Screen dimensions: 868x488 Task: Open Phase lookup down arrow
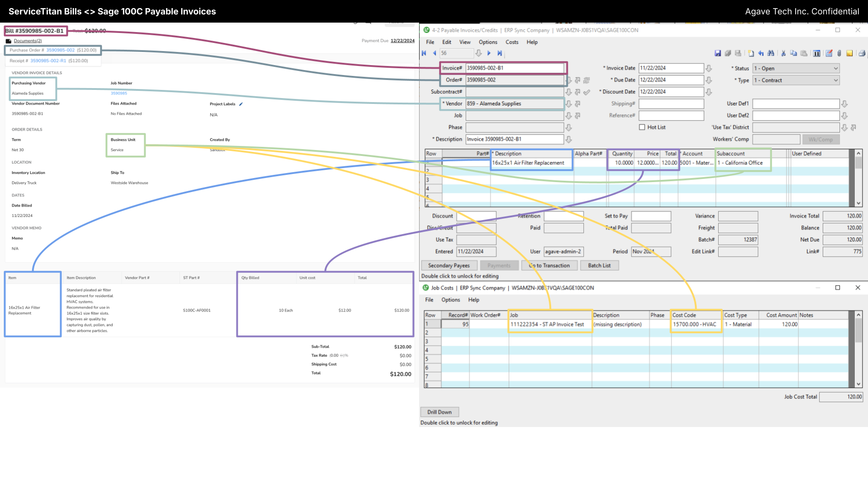tap(569, 128)
